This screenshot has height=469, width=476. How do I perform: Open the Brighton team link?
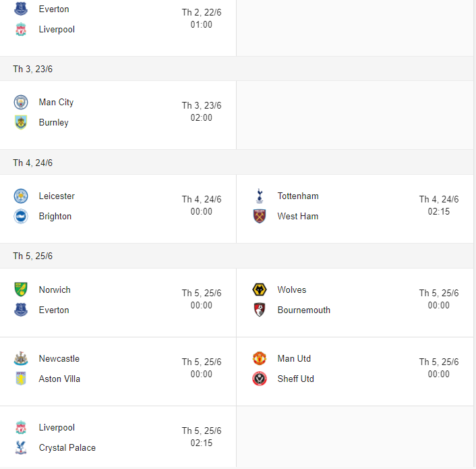pos(55,217)
